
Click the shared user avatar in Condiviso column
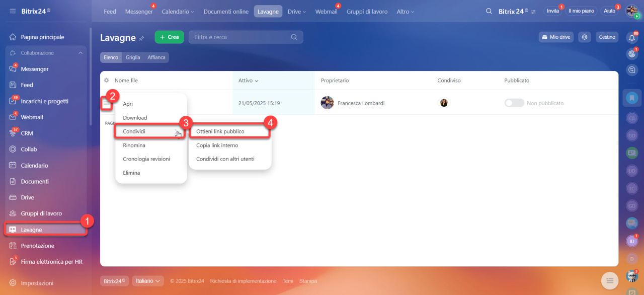(x=444, y=103)
